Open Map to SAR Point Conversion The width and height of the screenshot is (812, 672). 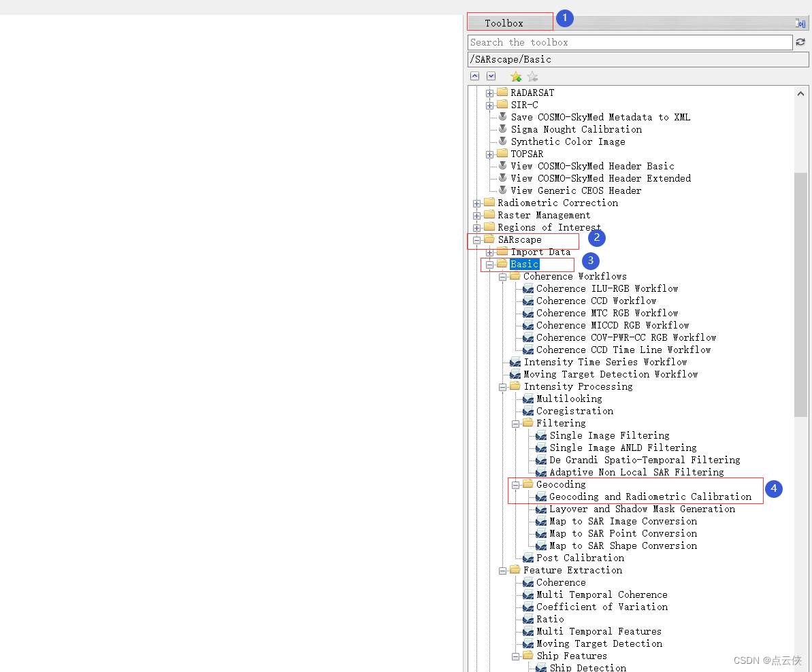coord(623,533)
